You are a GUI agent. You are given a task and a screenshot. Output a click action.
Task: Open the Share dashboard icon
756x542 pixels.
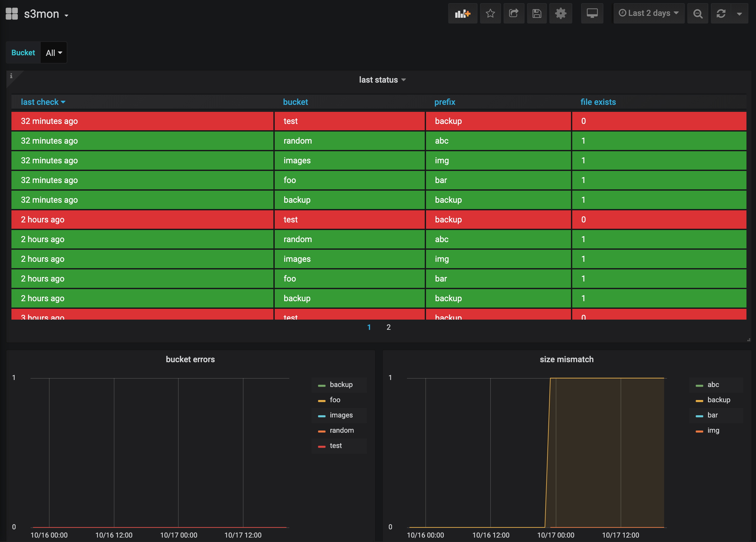point(513,14)
